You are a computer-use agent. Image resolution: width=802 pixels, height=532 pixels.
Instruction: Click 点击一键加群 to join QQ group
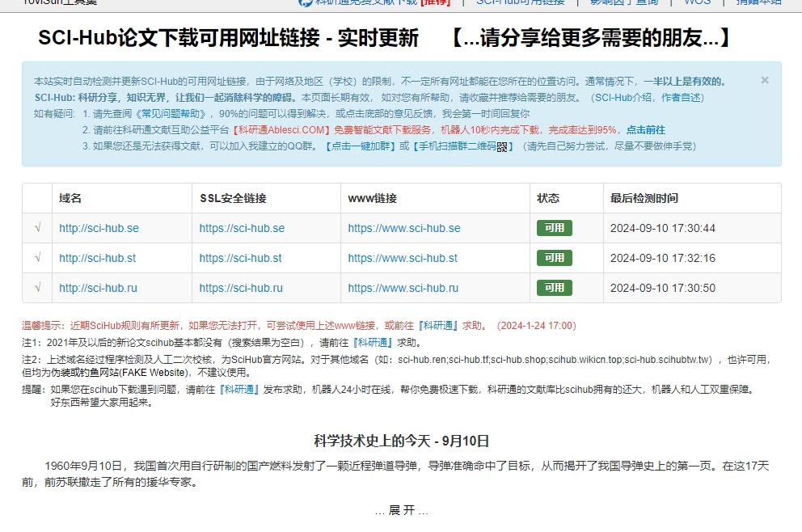pos(361,146)
